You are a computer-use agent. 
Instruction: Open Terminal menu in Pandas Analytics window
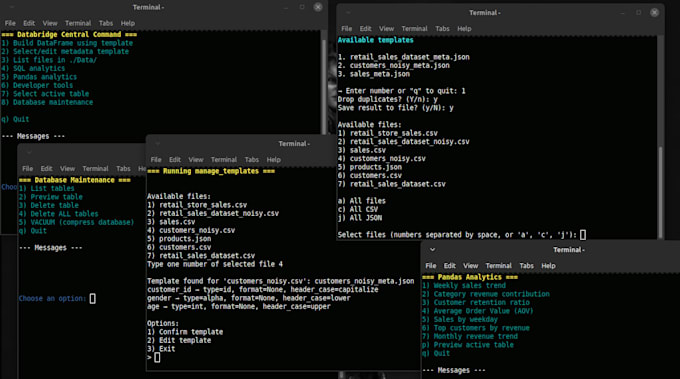click(x=499, y=265)
